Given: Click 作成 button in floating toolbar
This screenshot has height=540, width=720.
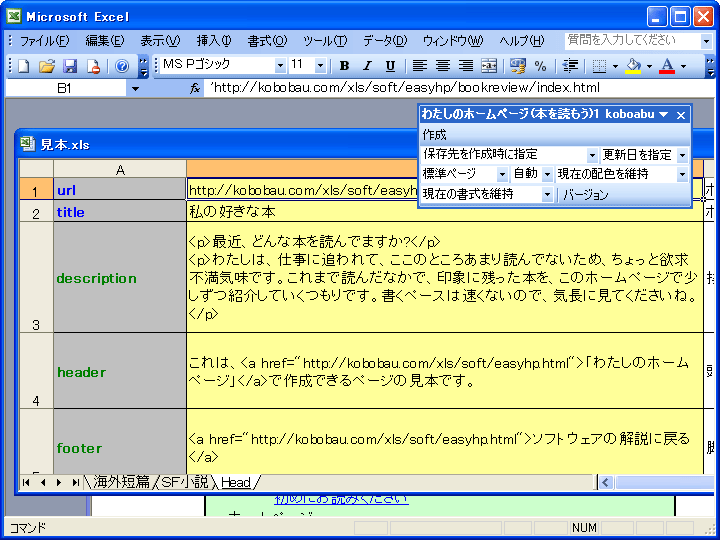Looking at the screenshot, I should coord(434,135).
